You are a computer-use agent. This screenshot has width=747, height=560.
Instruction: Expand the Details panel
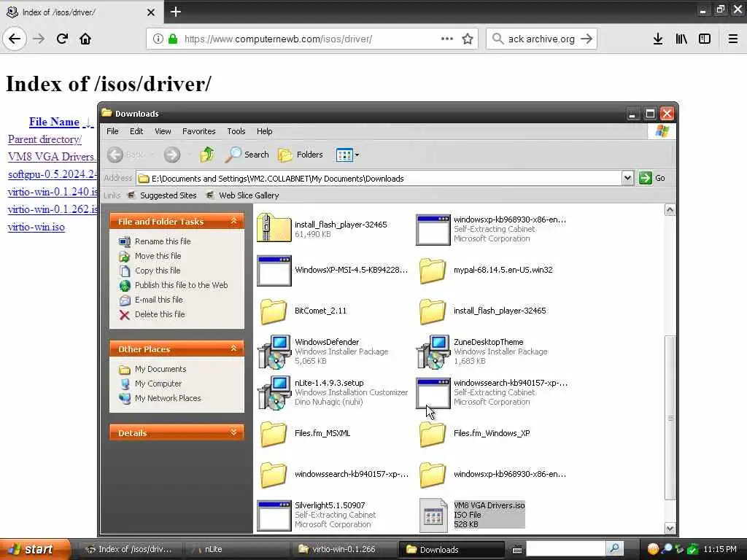pos(234,432)
